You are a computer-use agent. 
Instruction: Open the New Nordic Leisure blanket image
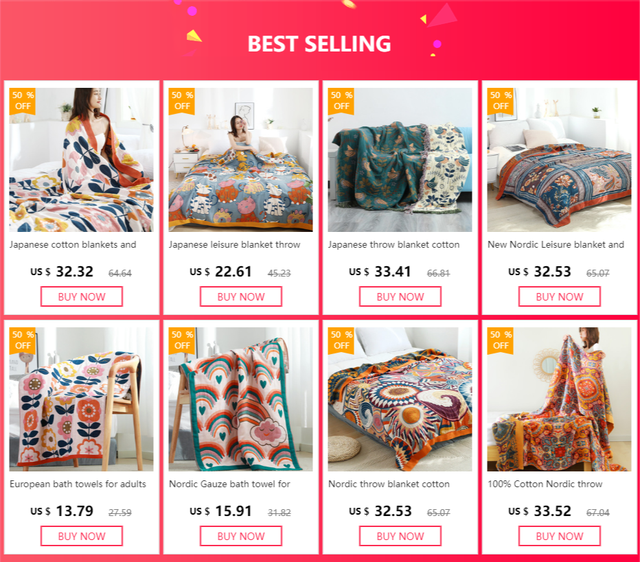[x=559, y=160]
